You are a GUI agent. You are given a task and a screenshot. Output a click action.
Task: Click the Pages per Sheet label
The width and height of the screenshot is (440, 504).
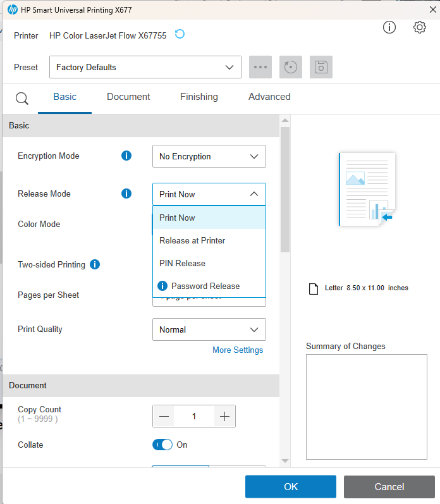48,295
